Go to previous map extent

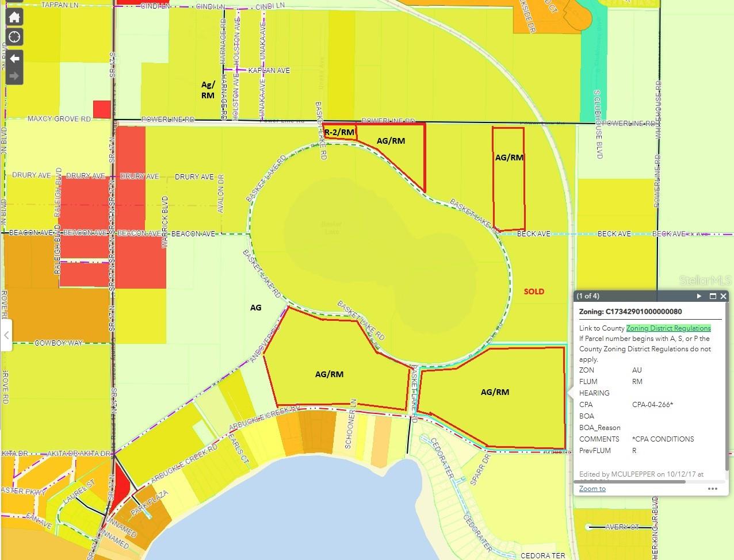[x=14, y=58]
